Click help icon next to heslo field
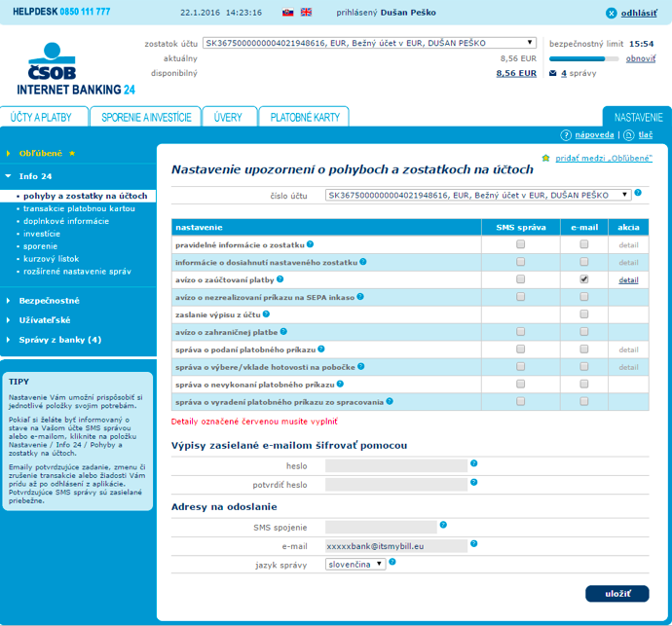672x626 pixels. (474, 464)
